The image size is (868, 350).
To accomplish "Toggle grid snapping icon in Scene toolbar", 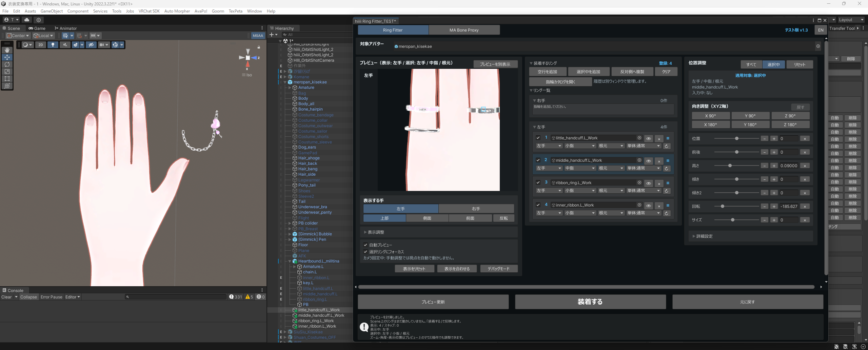I will pos(66,35).
